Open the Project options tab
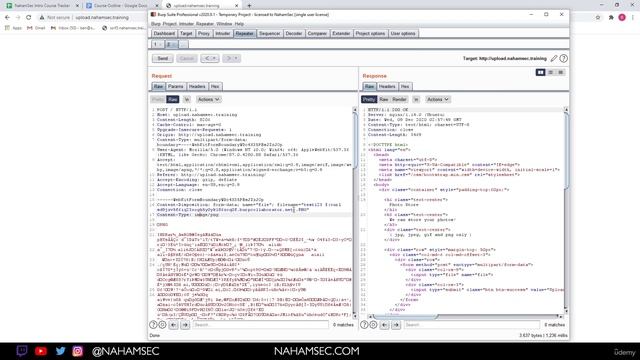This screenshot has height=360, width=640. (370, 33)
